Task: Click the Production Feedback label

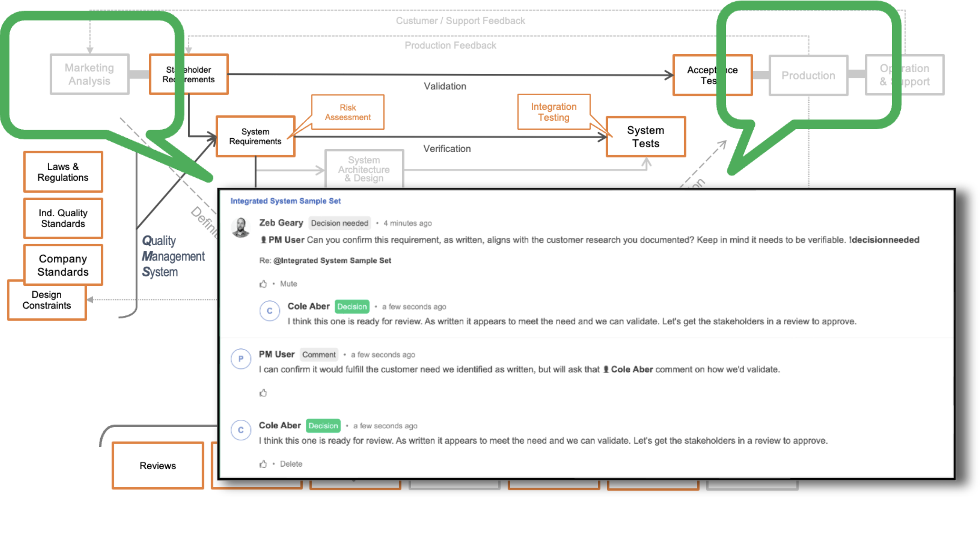Action: pyautogui.click(x=450, y=45)
